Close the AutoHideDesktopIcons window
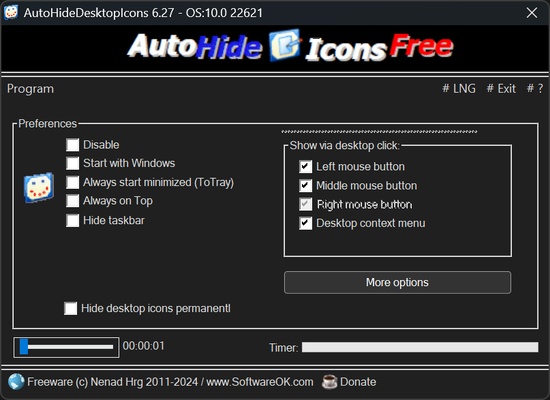The height and width of the screenshot is (400, 550). [x=532, y=13]
